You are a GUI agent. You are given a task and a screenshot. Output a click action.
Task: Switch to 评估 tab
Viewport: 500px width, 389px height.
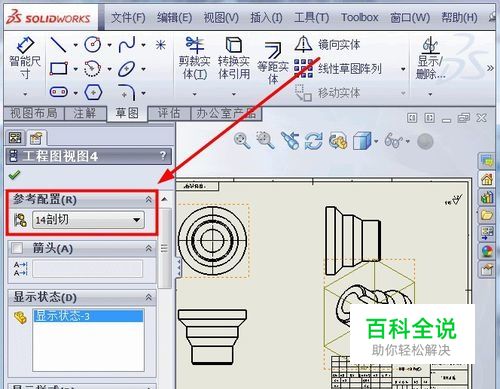click(169, 114)
